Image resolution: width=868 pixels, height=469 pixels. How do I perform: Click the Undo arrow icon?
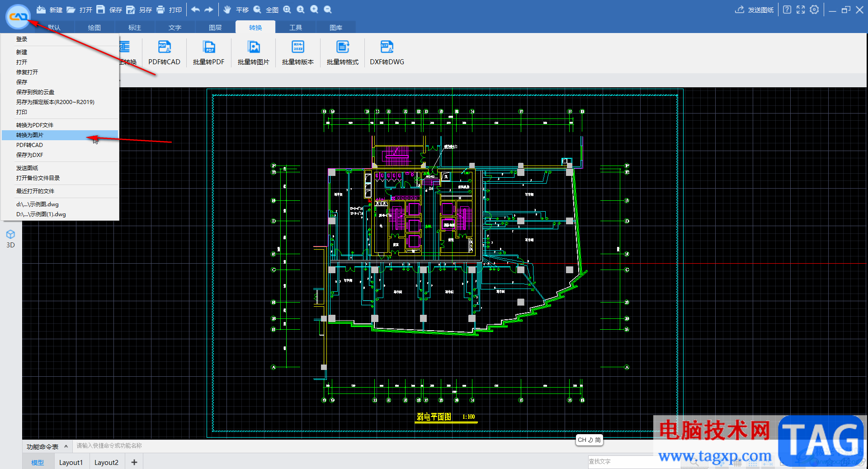195,9
